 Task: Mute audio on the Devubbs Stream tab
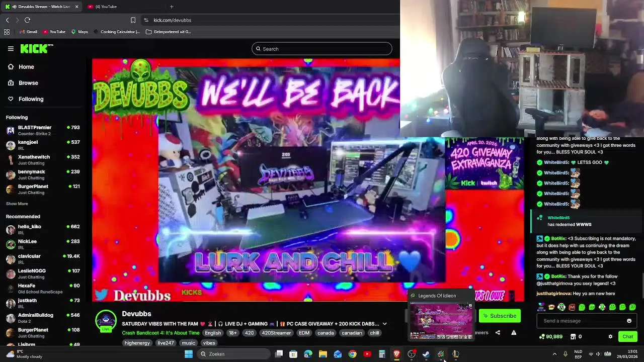click(x=14, y=7)
